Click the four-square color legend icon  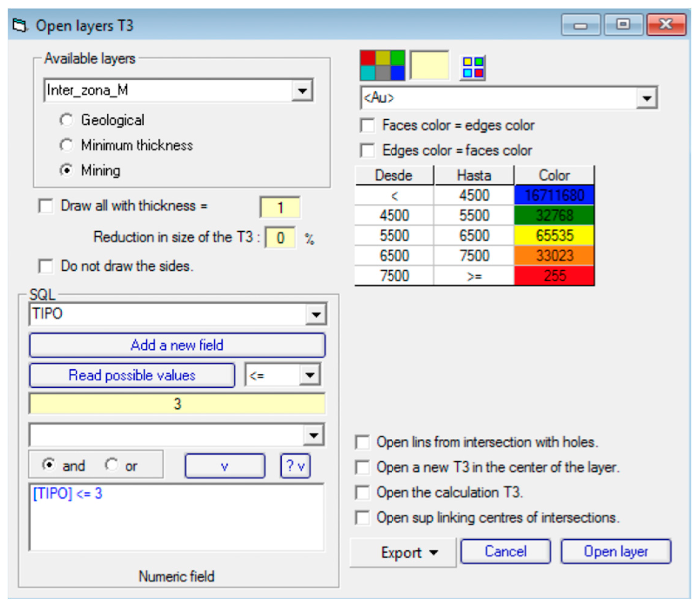[x=473, y=67]
